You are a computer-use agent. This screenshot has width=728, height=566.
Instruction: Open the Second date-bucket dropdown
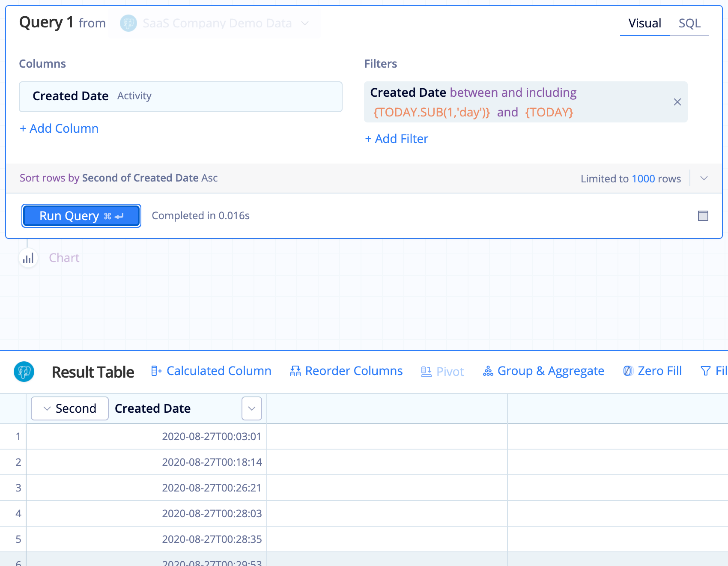coord(70,408)
